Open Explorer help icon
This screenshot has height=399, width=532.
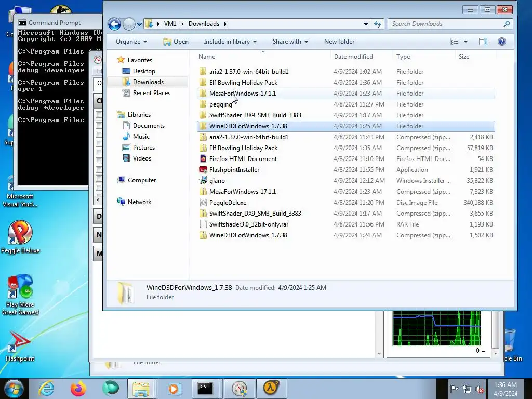tap(501, 42)
